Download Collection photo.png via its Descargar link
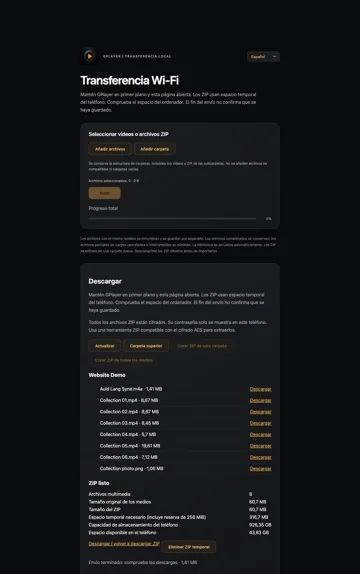The image size is (360, 574). [260, 469]
